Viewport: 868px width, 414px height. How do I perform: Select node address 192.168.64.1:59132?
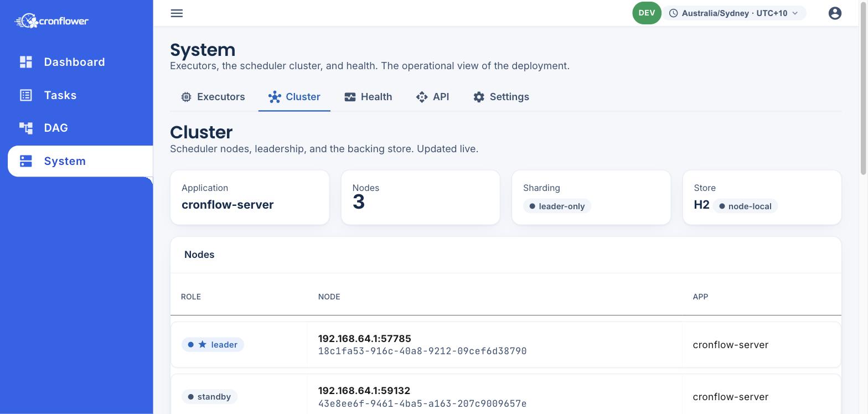coord(364,390)
